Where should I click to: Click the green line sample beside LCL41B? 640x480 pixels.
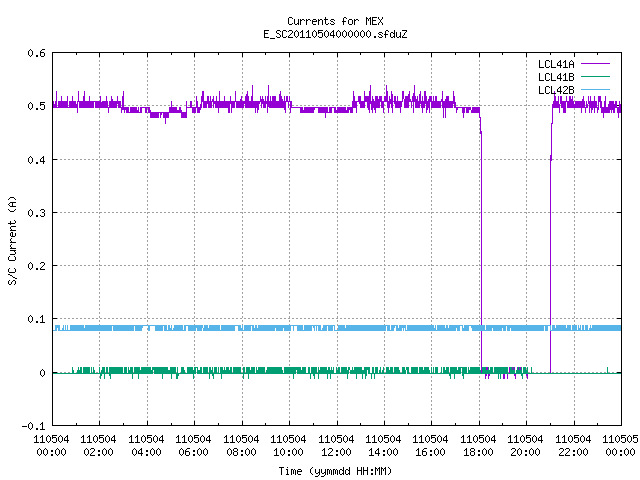click(595, 76)
